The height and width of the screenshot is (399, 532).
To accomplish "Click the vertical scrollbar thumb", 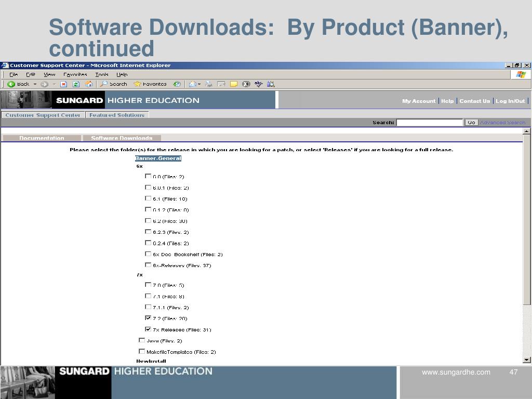I will point(527,220).
